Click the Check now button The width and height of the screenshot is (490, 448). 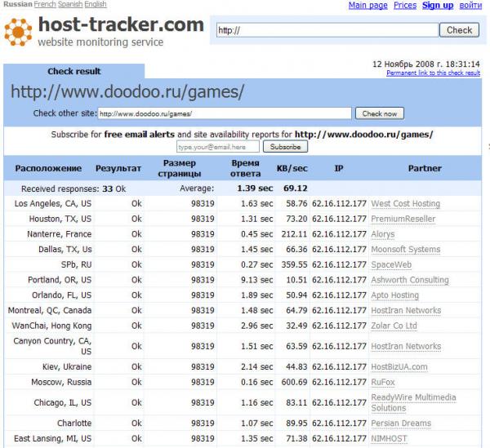pos(380,113)
